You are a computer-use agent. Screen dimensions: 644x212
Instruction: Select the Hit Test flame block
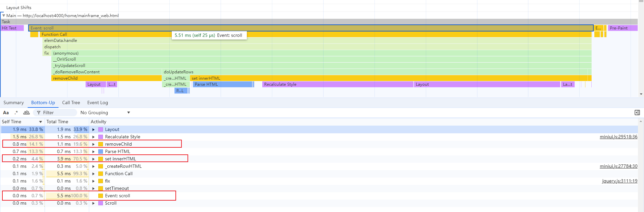coord(12,28)
